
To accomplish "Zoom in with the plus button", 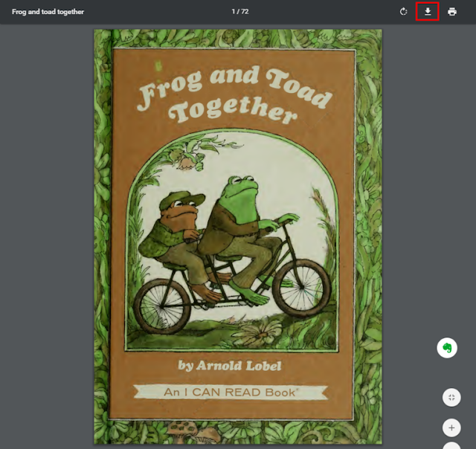I will (451, 427).
